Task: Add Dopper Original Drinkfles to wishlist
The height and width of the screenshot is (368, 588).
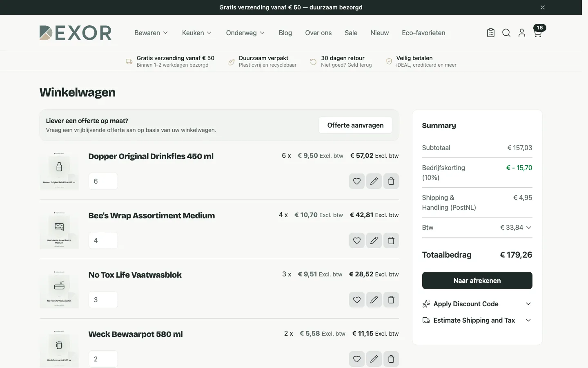Action: point(357,181)
